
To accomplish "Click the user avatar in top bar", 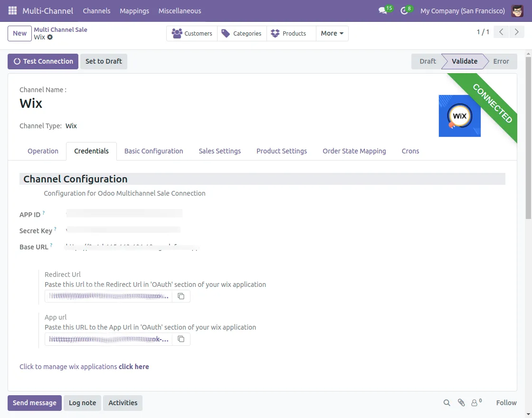I will (x=517, y=11).
